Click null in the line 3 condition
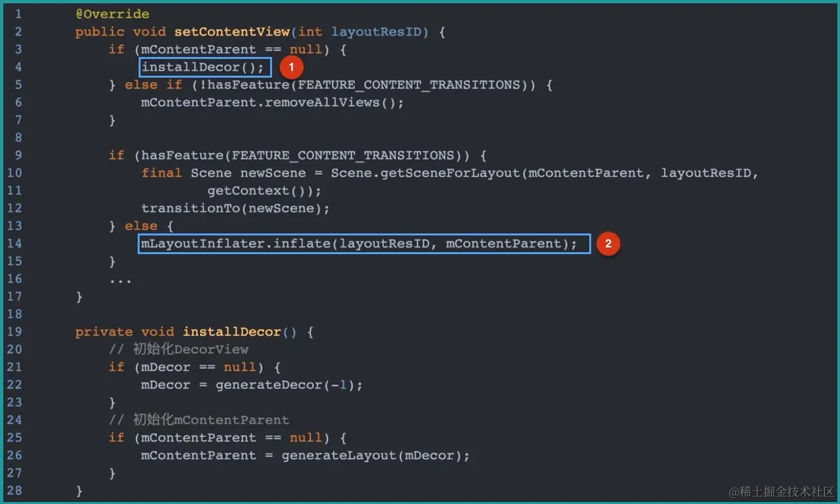 [x=306, y=50]
